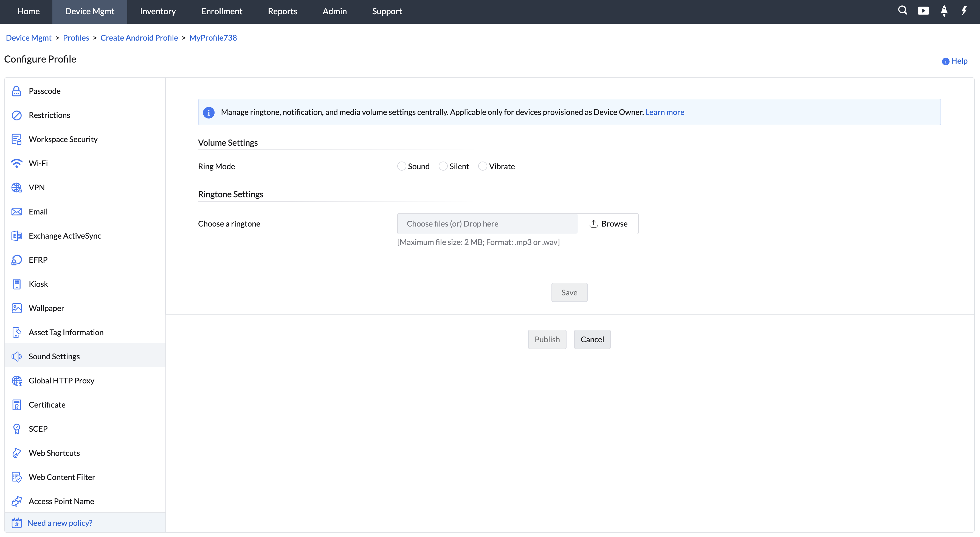The height and width of the screenshot is (537, 980).
Task: Choose Silent ring mode option
Action: pos(443,166)
